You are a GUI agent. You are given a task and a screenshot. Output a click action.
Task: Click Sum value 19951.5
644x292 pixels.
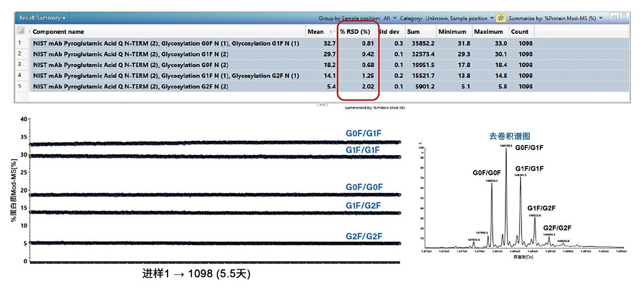click(424, 64)
